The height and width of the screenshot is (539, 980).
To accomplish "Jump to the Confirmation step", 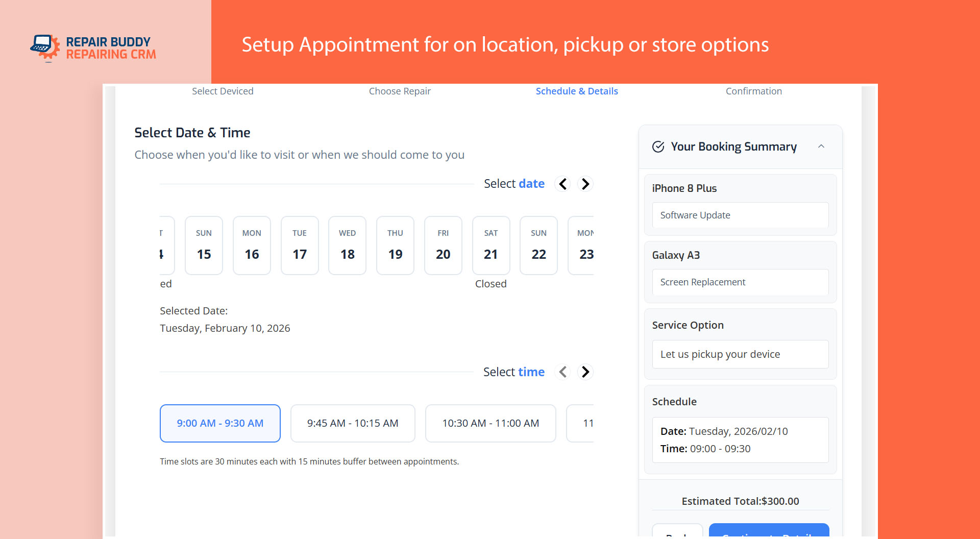I will (x=753, y=91).
